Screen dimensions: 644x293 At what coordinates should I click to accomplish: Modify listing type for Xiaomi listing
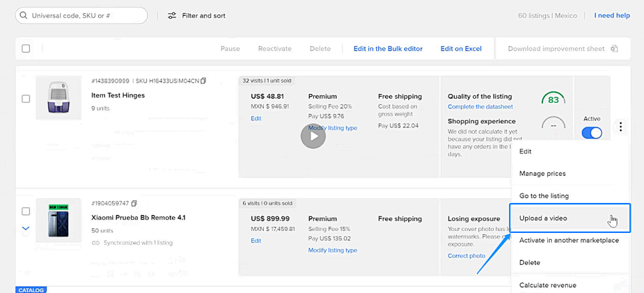tap(333, 250)
